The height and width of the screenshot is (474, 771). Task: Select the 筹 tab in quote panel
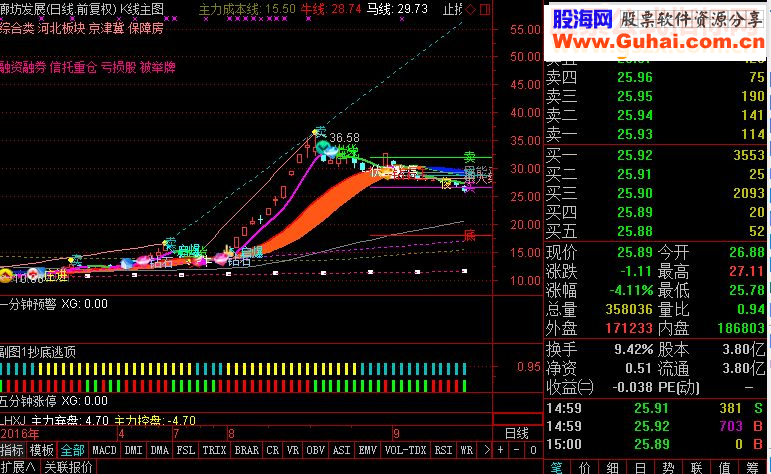[x=752, y=468]
